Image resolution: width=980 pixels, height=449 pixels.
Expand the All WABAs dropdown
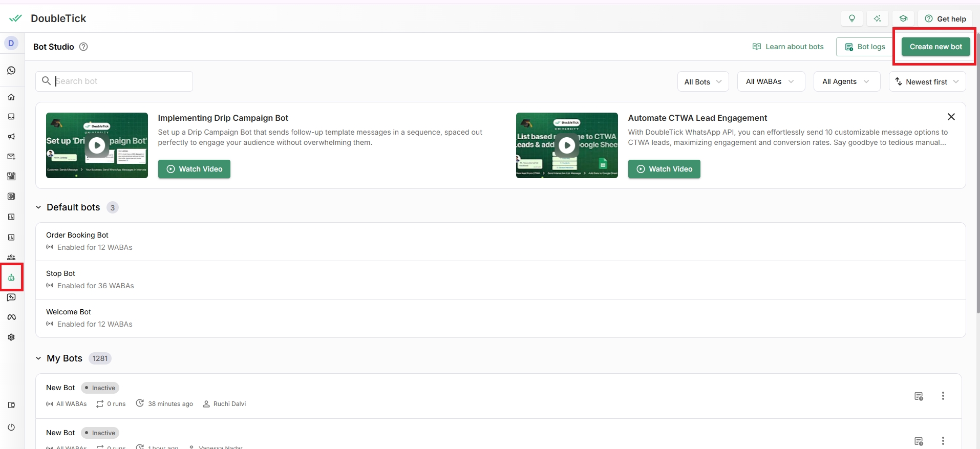click(x=770, y=82)
